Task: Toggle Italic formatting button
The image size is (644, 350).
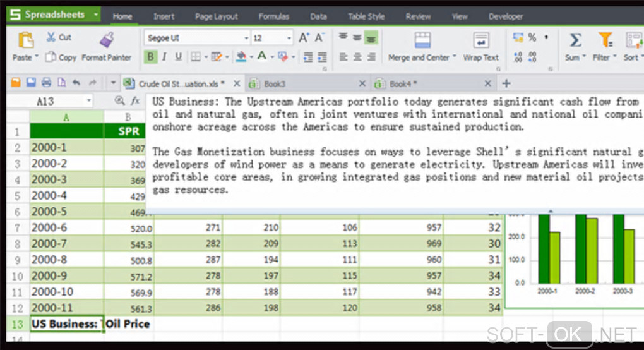Action: pyautogui.click(x=164, y=57)
